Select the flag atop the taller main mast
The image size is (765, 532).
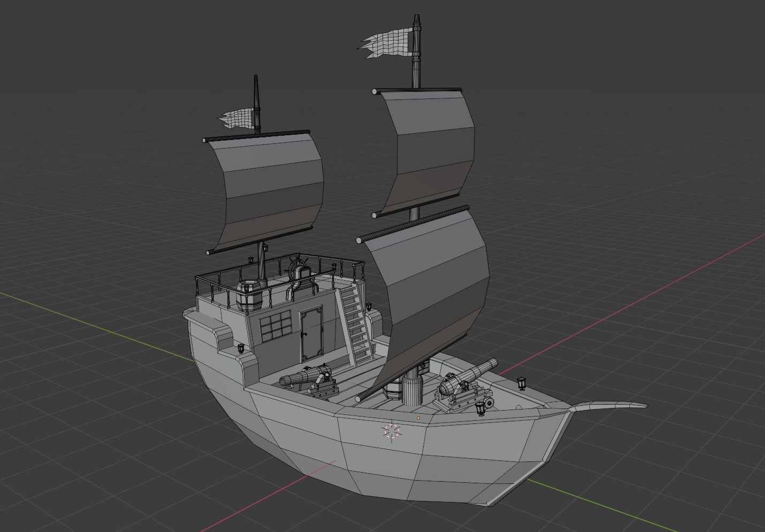click(387, 42)
